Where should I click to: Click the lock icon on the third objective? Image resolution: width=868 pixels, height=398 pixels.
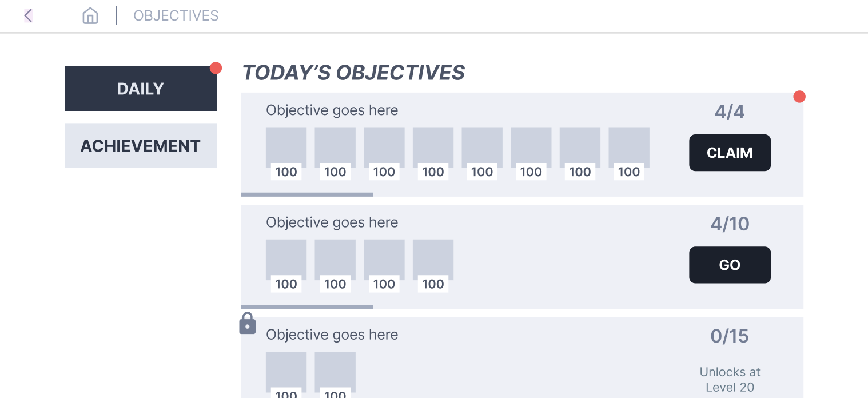(247, 323)
